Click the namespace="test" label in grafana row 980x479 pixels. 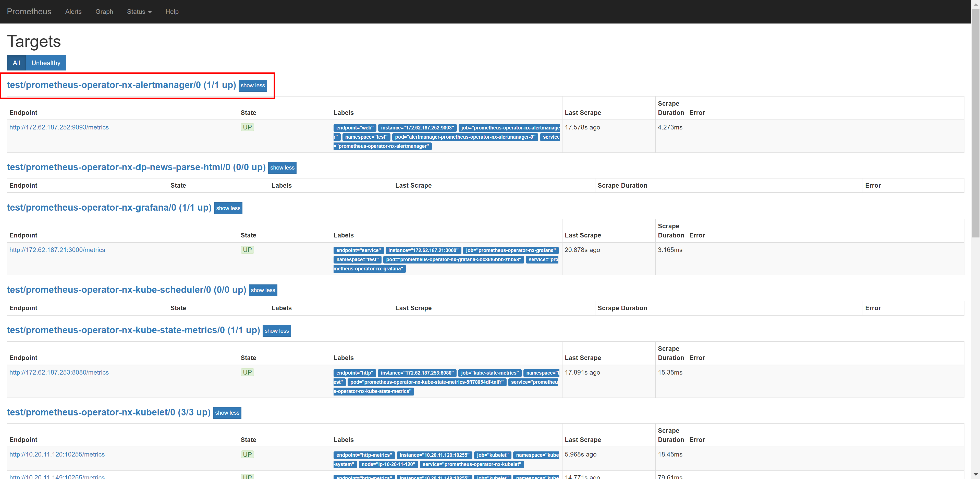pos(357,260)
